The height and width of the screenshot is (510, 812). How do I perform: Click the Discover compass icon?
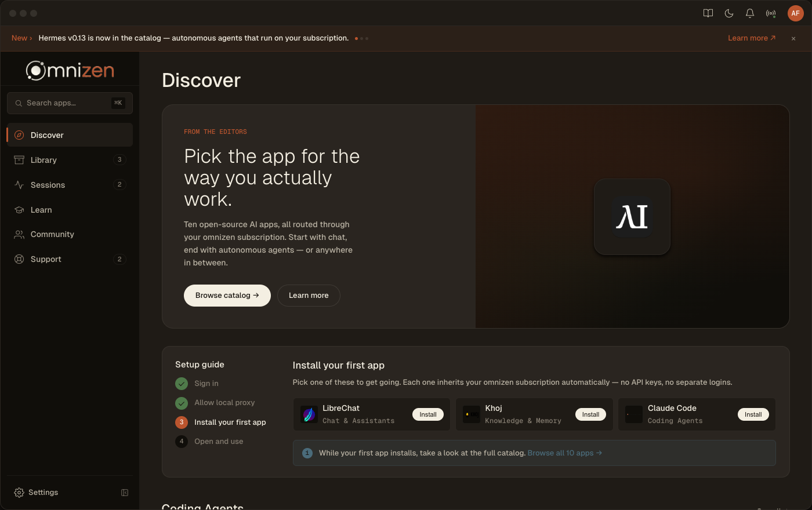pyautogui.click(x=19, y=135)
